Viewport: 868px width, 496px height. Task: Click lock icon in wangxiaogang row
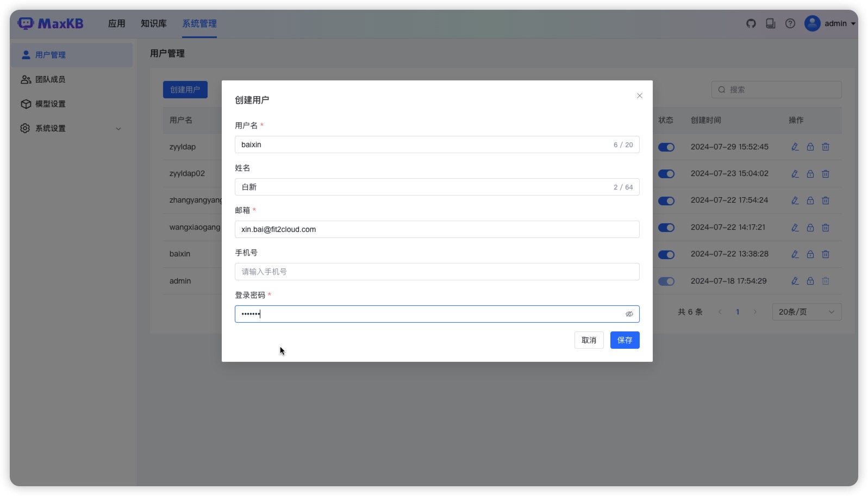pyautogui.click(x=810, y=228)
